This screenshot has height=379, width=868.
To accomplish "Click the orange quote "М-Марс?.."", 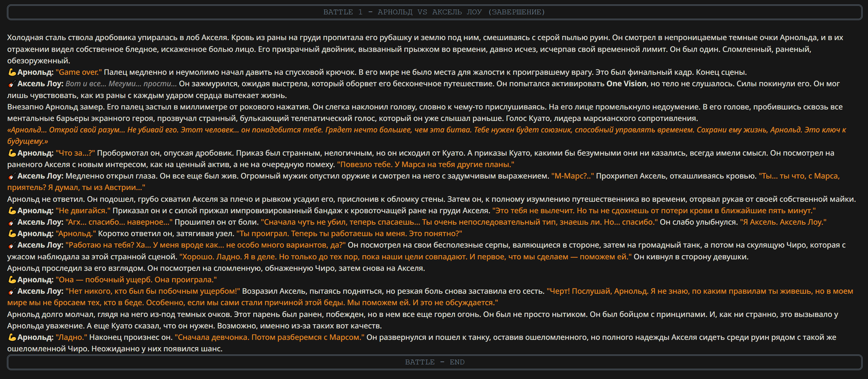I will pos(572,176).
